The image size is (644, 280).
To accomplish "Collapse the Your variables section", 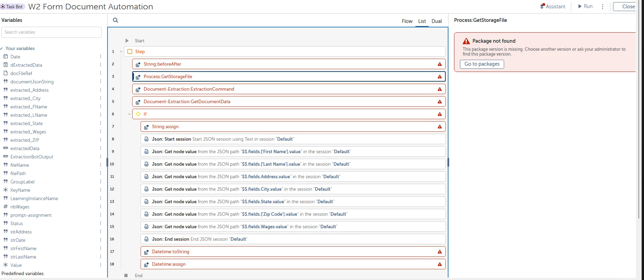I will pos(2,48).
